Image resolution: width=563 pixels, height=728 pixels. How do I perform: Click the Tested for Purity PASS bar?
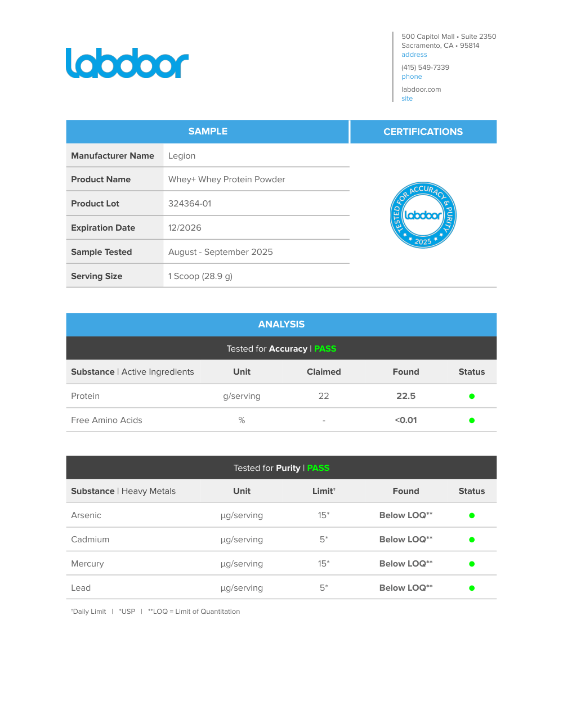point(281,468)
